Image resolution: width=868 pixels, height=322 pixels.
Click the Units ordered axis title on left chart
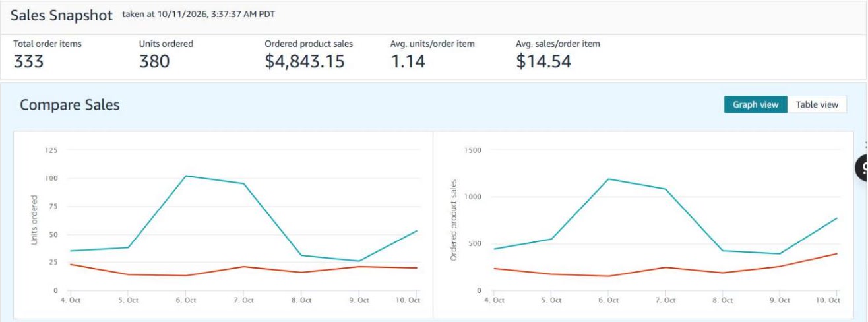[34, 220]
